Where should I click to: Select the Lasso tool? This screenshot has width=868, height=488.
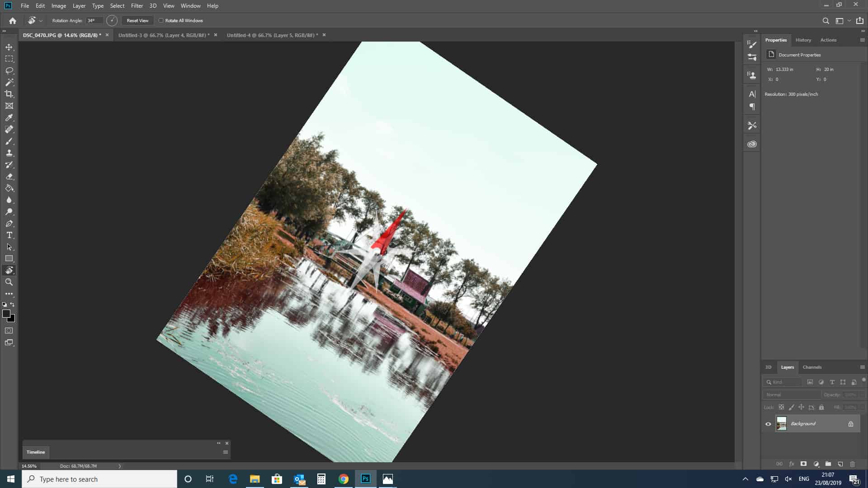[9, 70]
